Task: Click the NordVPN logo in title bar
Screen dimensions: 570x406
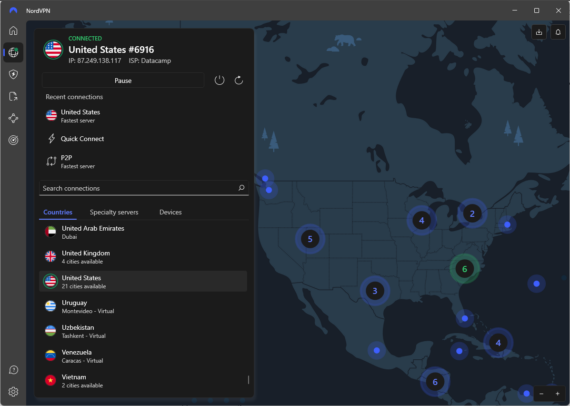Action: 13,10
